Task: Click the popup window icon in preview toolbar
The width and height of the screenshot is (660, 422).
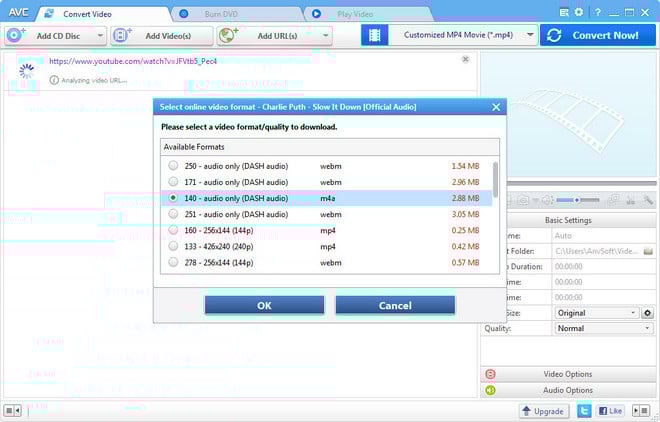Action: pos(614,199)
